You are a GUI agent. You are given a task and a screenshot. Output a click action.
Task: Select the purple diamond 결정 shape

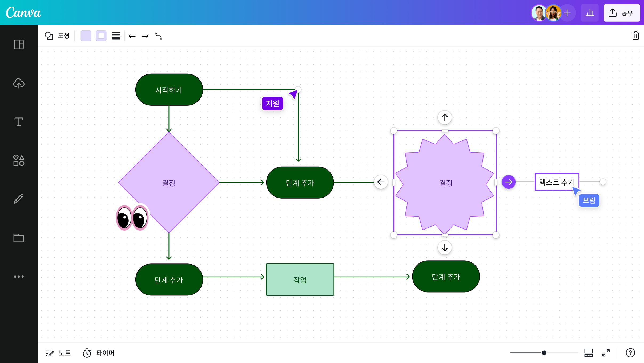169,183
